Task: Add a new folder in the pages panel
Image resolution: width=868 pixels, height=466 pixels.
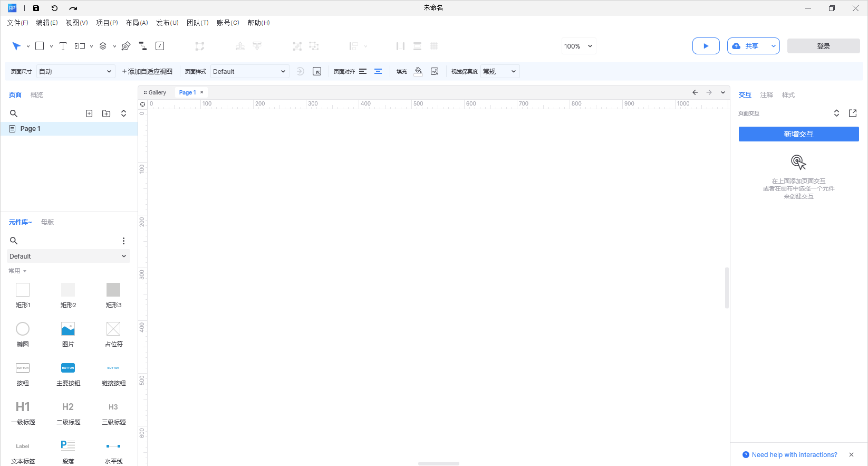Action: pyautogui.click(x=106, y=113)
